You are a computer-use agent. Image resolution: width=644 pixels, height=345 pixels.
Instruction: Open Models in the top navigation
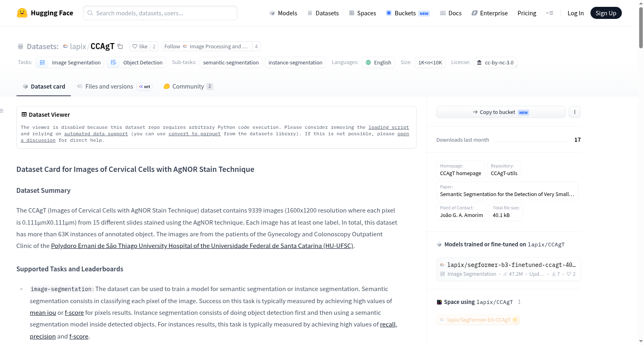283,13
